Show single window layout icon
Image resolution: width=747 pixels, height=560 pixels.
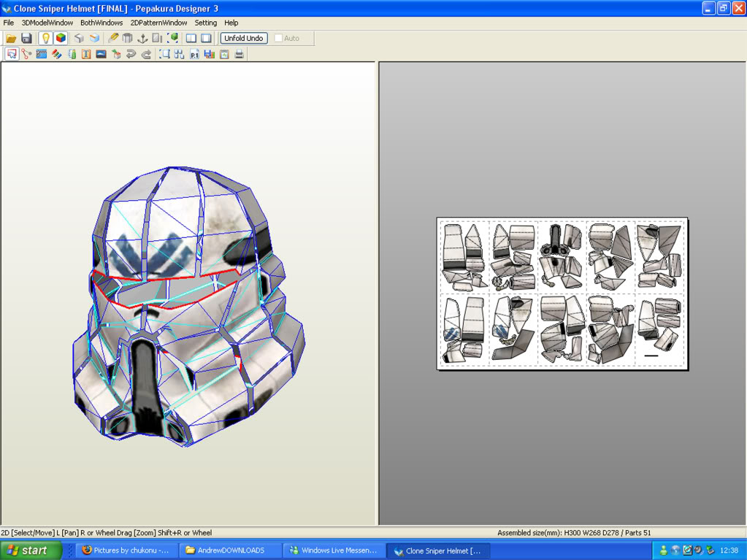click(206, 38)
